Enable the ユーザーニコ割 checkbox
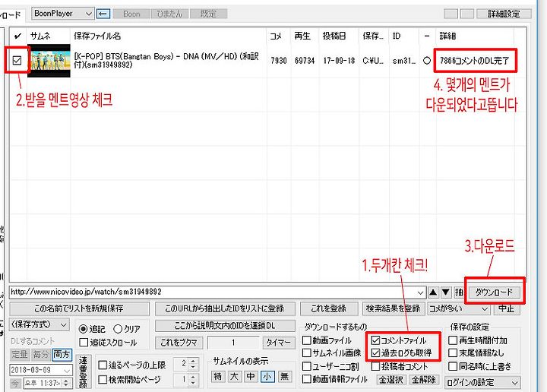The image size is (547, 392). (307, 366)
